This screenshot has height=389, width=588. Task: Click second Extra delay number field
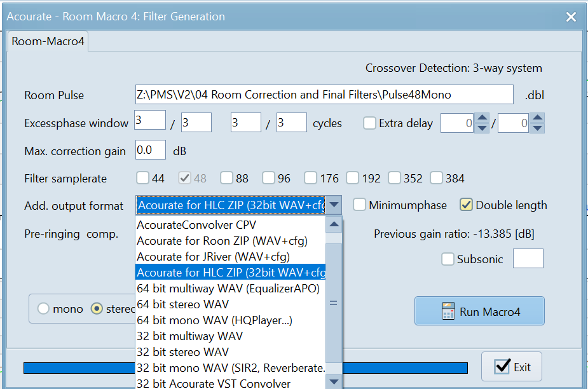pos(514,123)
